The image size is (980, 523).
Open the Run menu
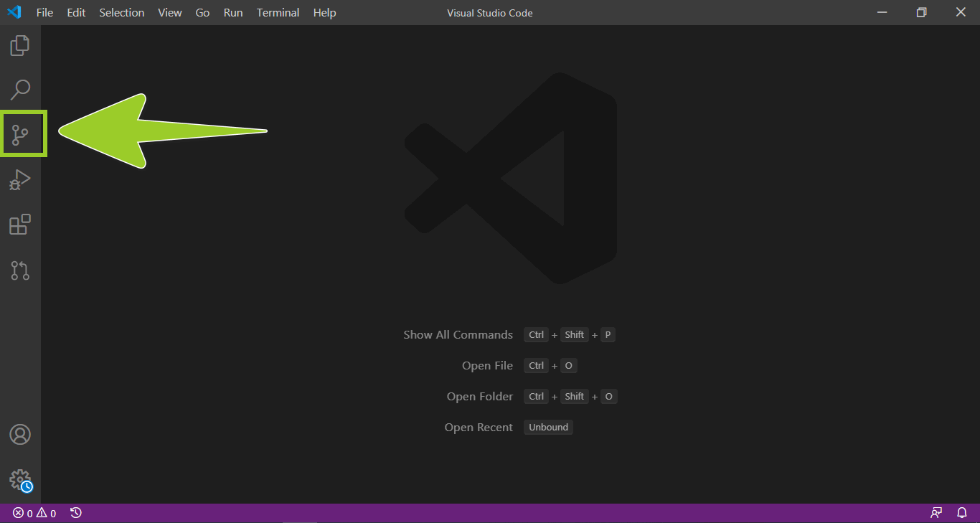(x=233, y=13)
